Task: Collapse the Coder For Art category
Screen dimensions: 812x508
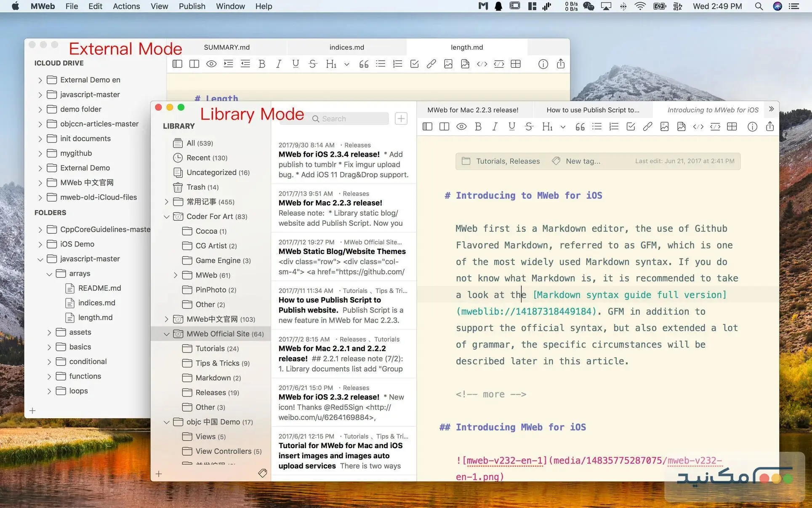Action: (167, 217)
